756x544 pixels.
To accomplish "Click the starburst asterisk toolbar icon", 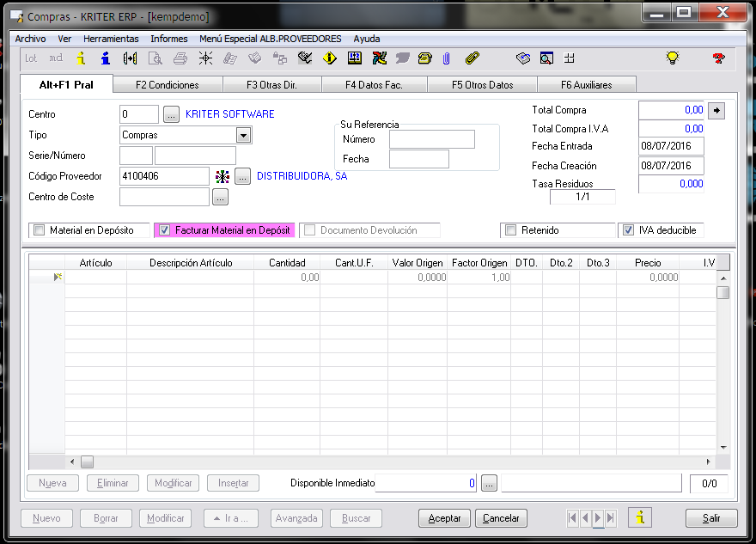I will tap(205, 58).
